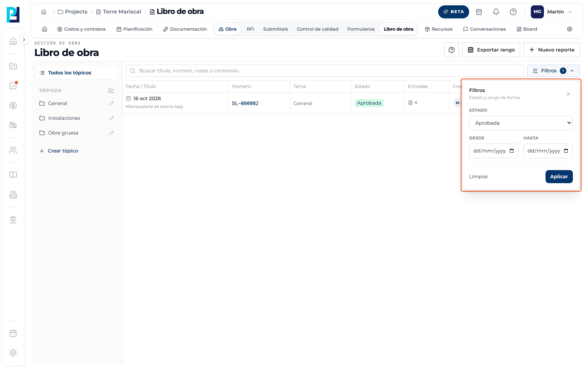Open the sidebar tasks checkmark icon
The image size is (588, 368).
pos(13,86)
